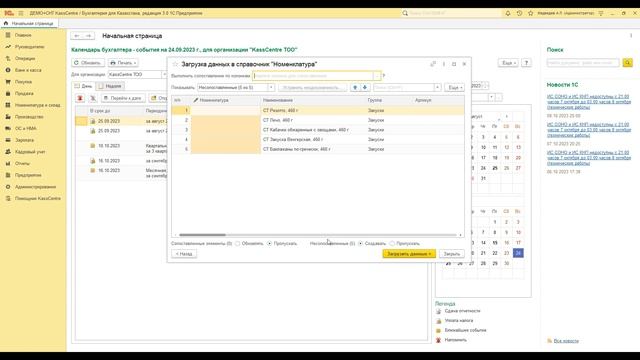Open the Банк и касса section
The height and width of the screenshot is (360, 640).
(x=28, y=70)
